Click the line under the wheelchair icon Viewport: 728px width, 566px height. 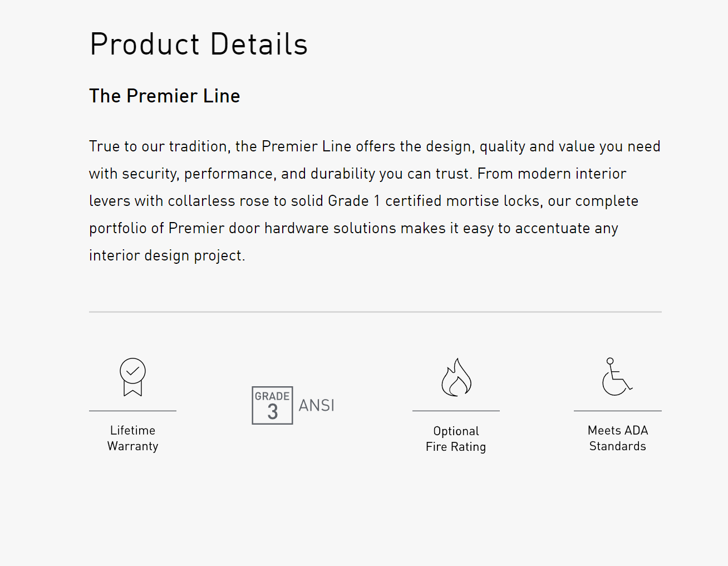click(618, 411)
